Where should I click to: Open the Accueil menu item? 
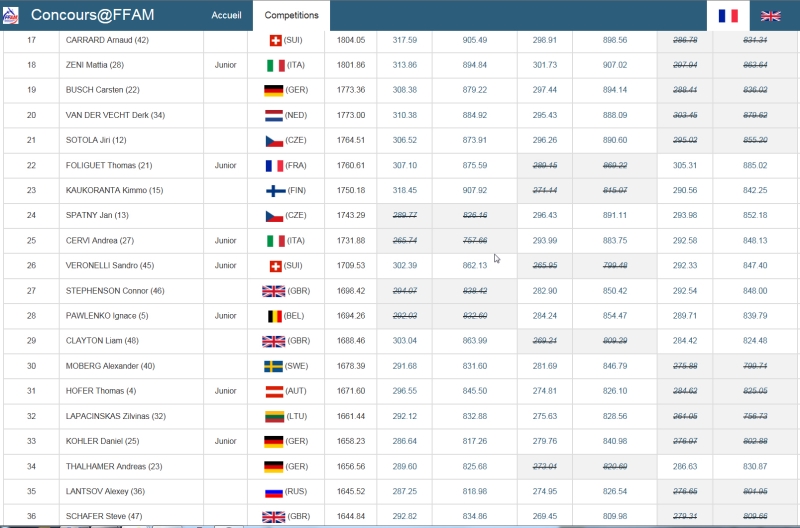click(x=226, y=16)
